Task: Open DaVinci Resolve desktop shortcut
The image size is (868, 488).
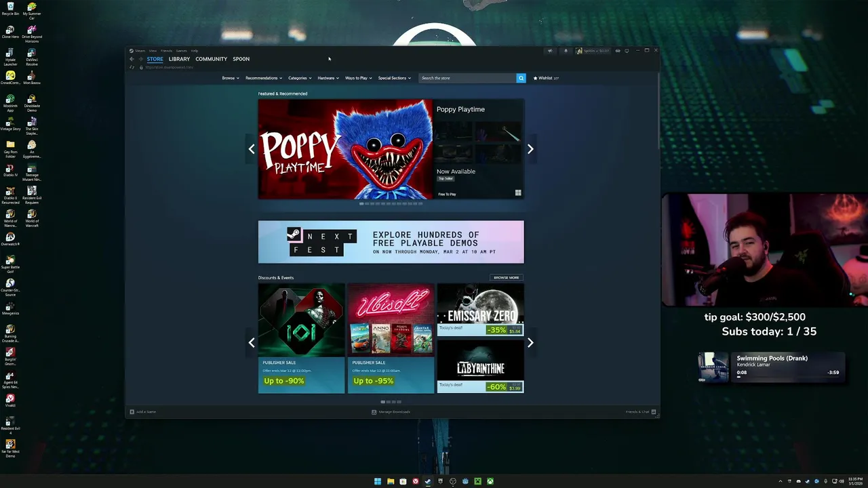Action: coord(31,57)
